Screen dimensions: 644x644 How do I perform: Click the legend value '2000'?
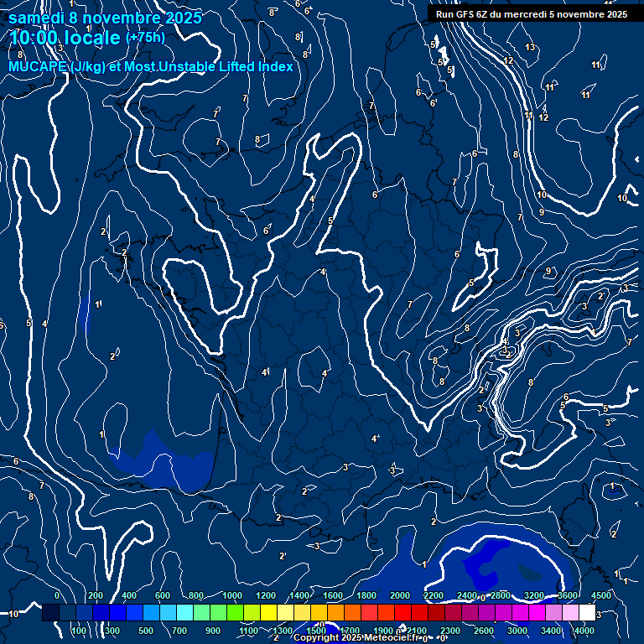(400, 595)
